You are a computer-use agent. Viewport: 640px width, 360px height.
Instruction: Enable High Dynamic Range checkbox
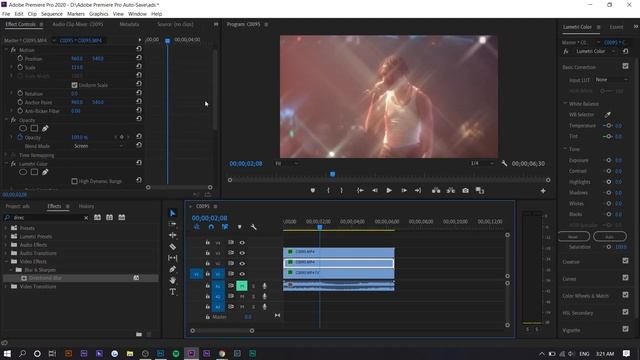74,181
